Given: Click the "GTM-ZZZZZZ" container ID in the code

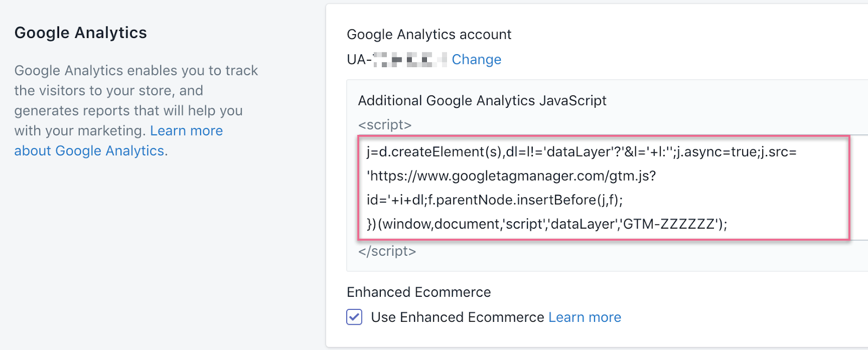Looking at the screenshot, I should pyautogui.click(x=669, y=224).
